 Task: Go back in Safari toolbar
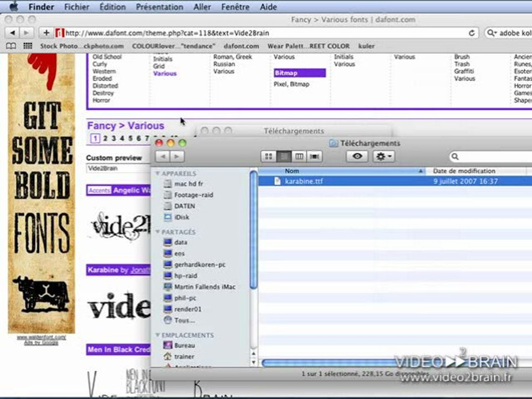click(13, 33)
